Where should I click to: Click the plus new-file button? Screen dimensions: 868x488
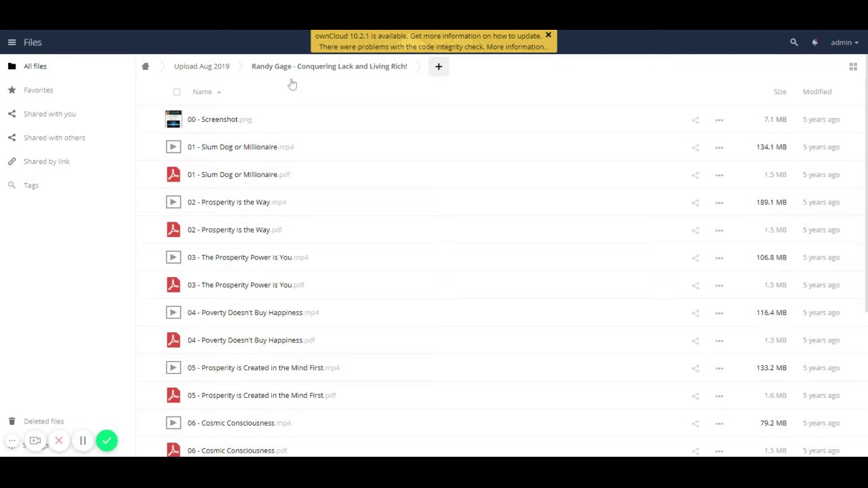[x=439, y=66]
